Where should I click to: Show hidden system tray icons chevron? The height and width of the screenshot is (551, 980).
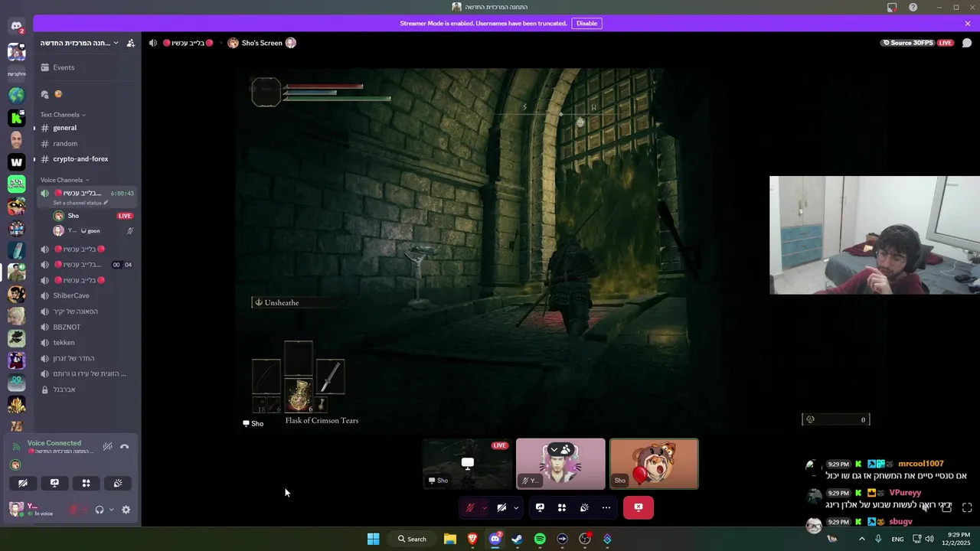coord(861,539)
